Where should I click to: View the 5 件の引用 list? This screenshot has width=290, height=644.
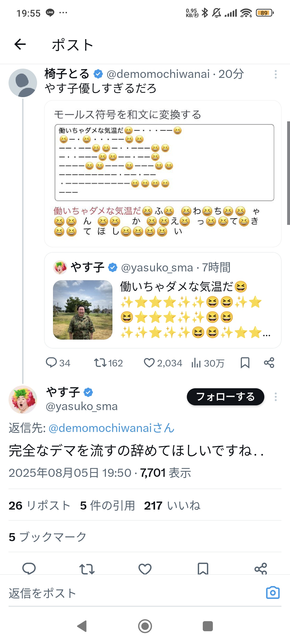coord(107,506)
